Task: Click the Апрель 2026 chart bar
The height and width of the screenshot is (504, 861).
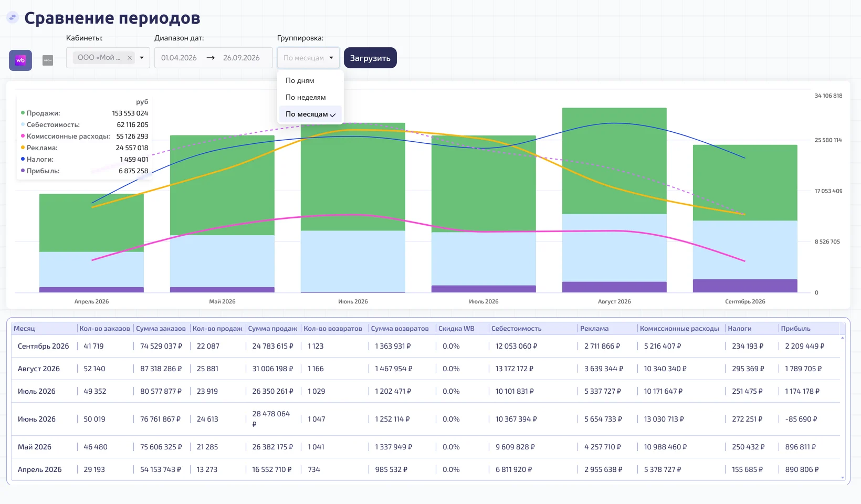Action: [91, 243]
